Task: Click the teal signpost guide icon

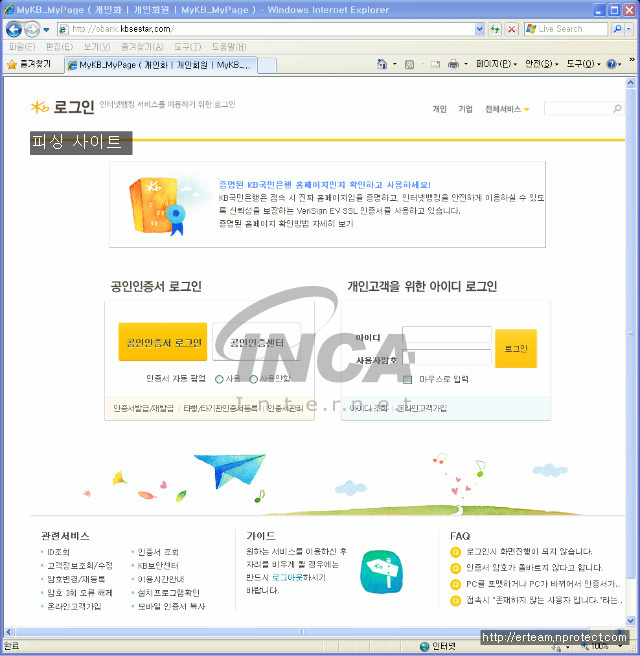Action: (381, 572)
